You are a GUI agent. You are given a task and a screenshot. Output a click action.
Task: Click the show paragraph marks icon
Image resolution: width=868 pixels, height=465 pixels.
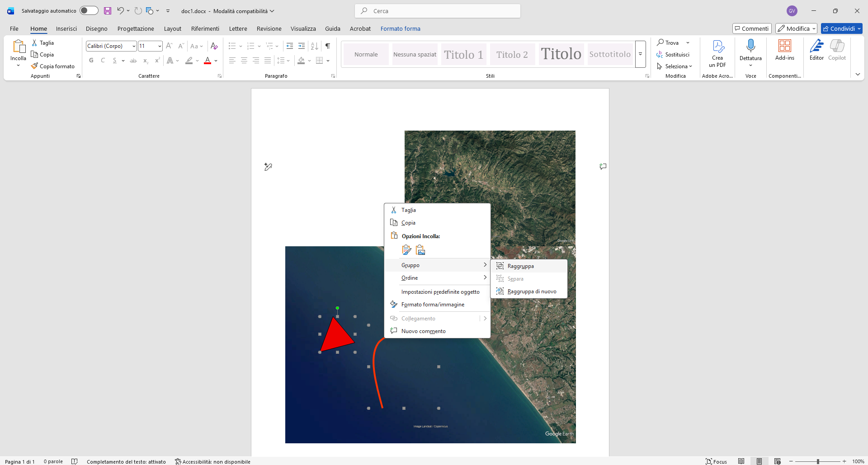(x=328, y=46)
